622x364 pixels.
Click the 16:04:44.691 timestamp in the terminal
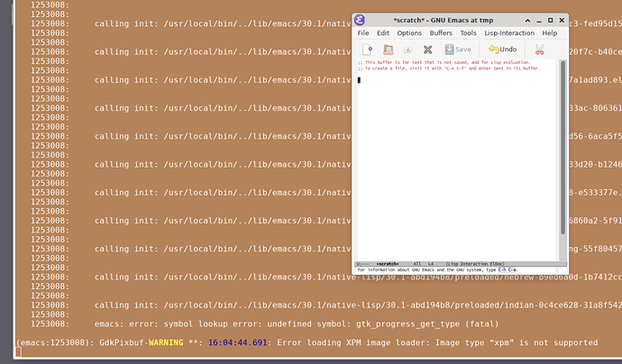[238, 342]
